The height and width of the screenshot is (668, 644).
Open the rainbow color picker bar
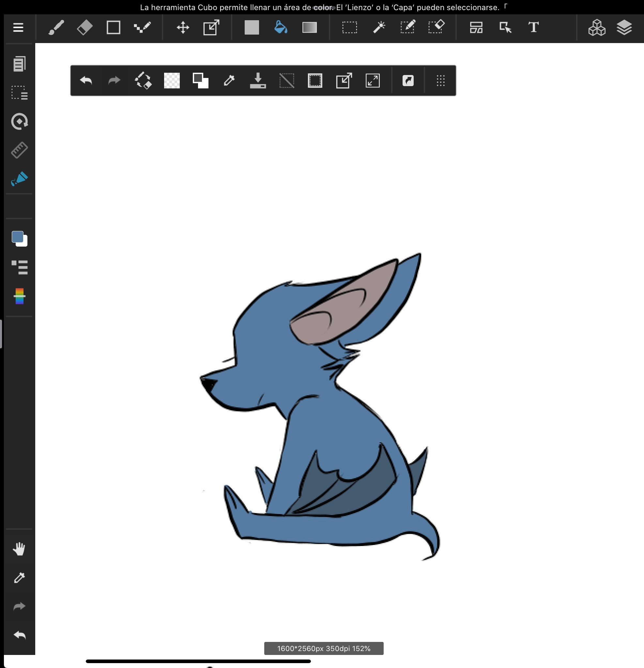pyautogui.click(x=20, y=296)
